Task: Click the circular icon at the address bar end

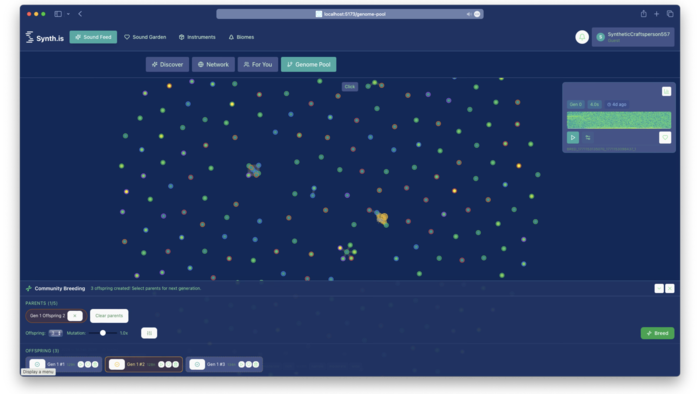Action: point(477,14)
